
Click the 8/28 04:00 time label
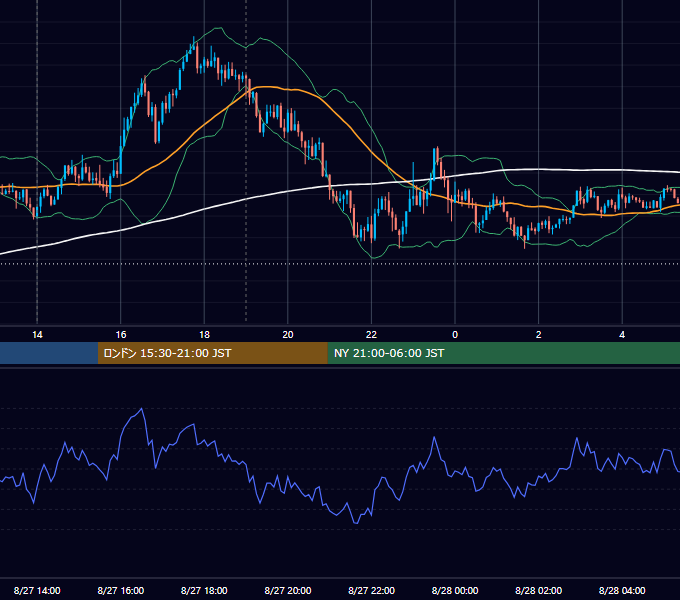tap(622, 590)
